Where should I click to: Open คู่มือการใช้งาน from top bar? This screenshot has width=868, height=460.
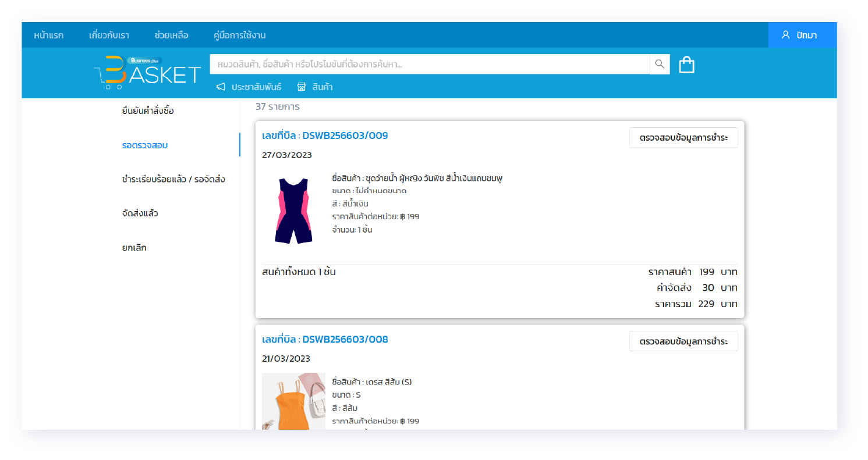pos(239,35)
